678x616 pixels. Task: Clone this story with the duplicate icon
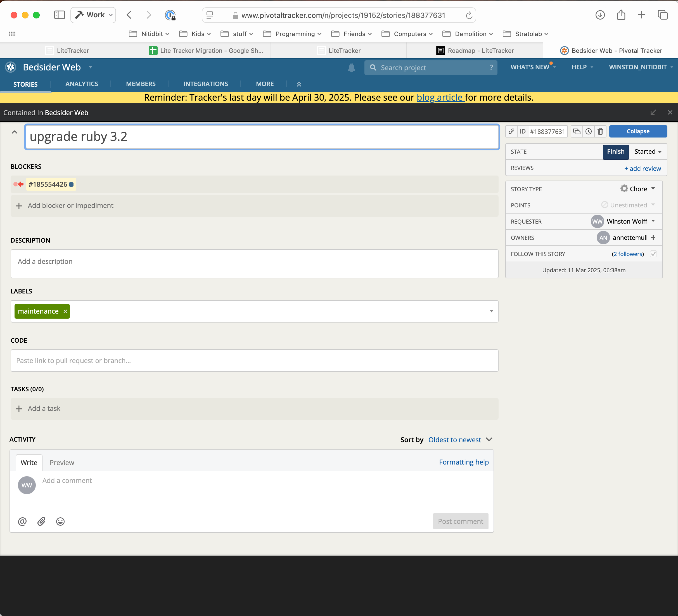[577, 131]
